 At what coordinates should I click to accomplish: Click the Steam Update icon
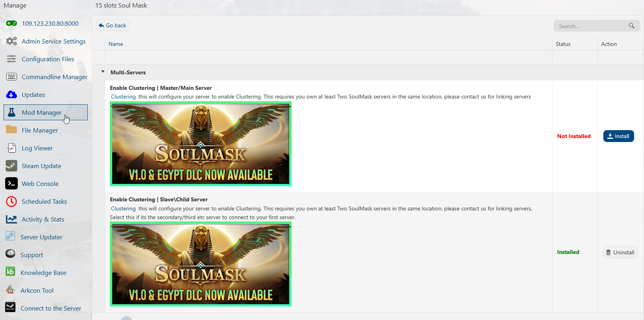(11, 166)
